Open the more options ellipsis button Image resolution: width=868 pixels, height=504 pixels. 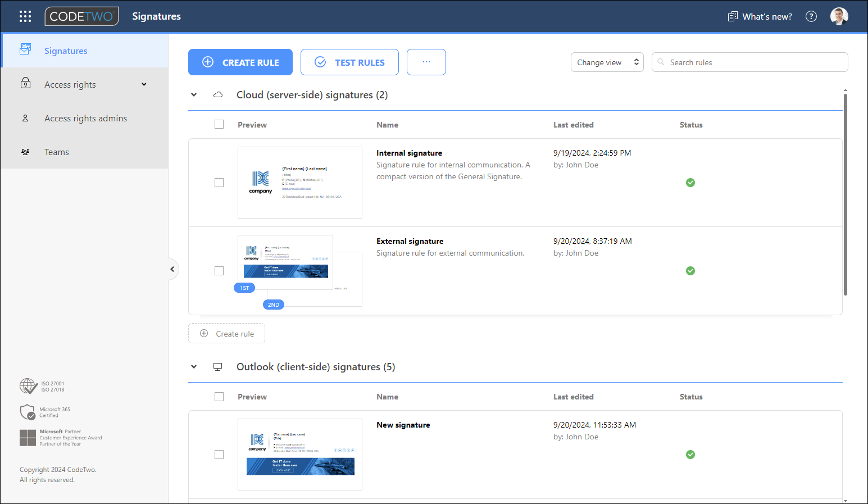pyautogui.click(x=426, y=62)
